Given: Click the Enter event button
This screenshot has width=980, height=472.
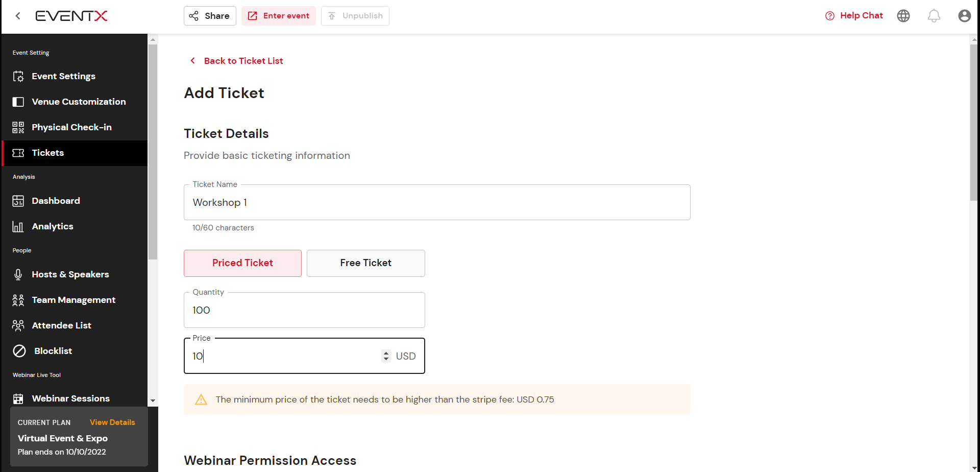Looking at the screenshot, I should tap(279, 16).
